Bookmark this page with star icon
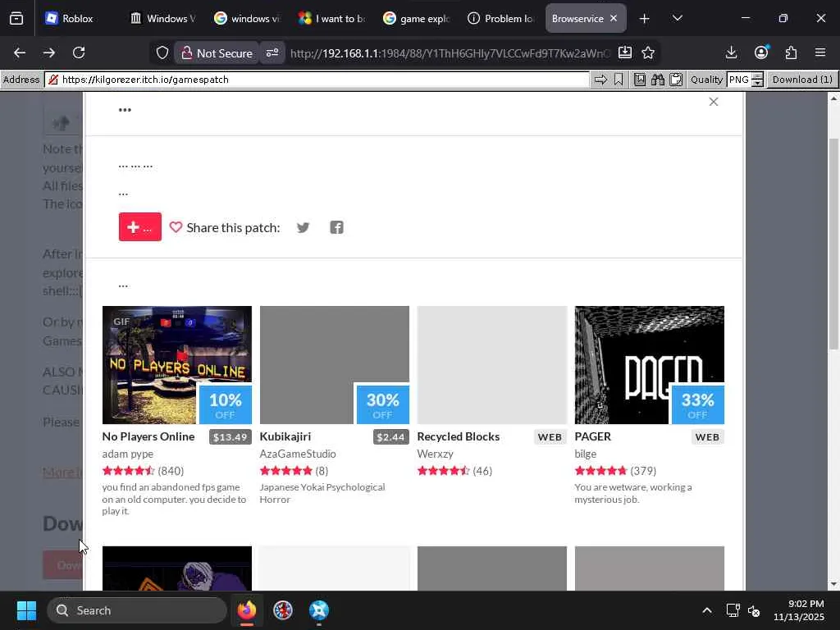Image resolution: width=840 pixels, height=630 pixels. point(648,52)
